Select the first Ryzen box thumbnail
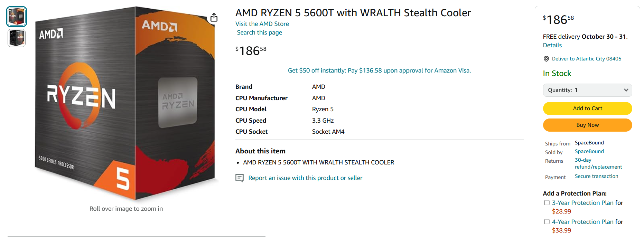The image size is (644, 237). (17, 17)
